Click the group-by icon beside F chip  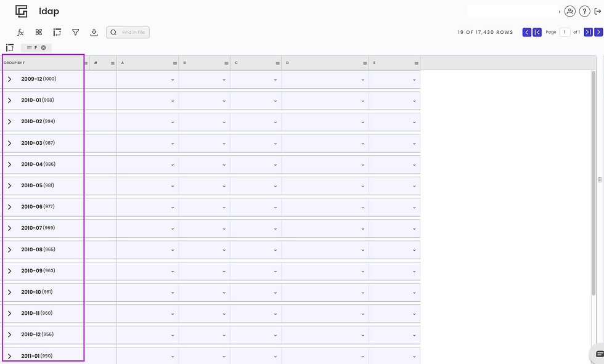(10, 47)
